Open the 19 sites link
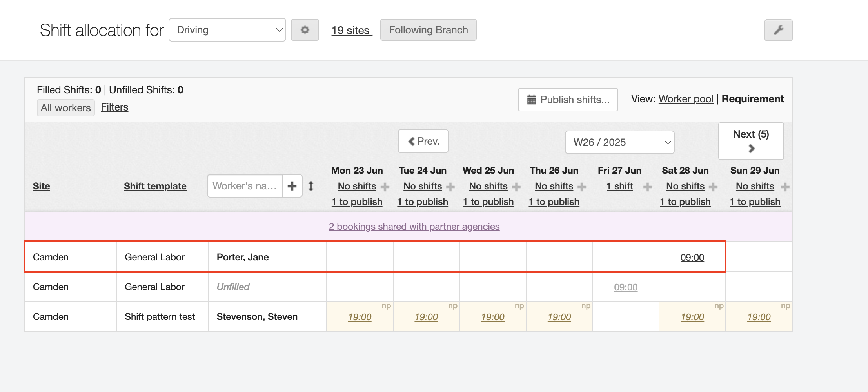This screenshot has width=868, height=392. (x=350, y=30)
